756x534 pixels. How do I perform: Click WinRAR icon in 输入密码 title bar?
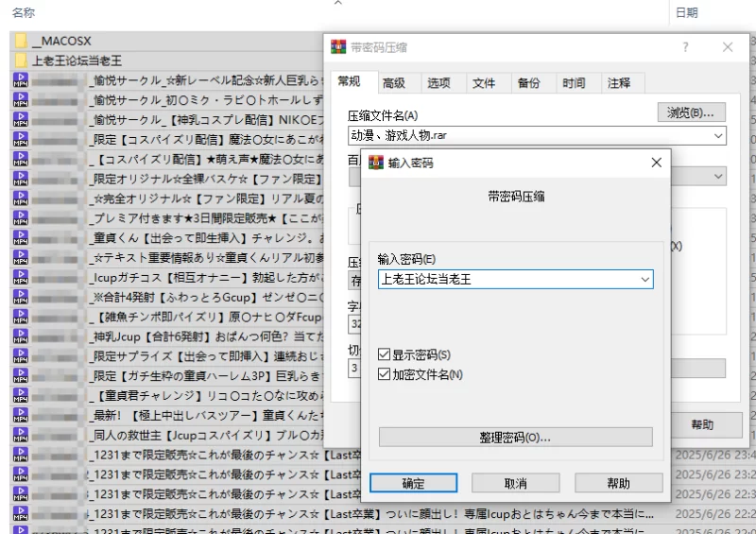tap(376, 163)
